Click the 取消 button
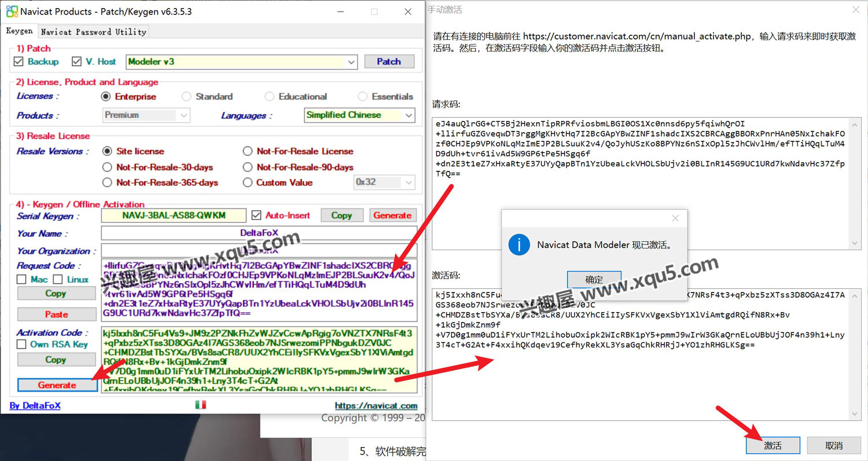Screen dimensions: 868x461 click(x=833, y=445)
